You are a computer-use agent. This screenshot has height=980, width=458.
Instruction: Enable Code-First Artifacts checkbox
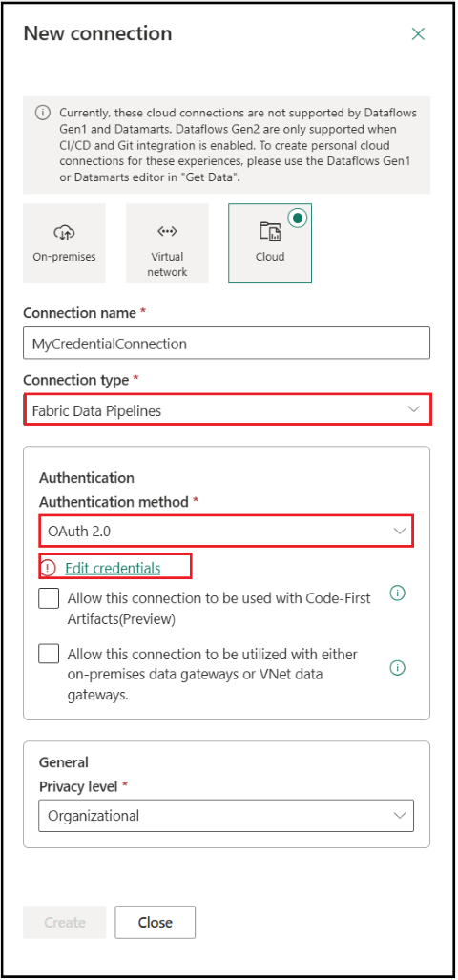(x=49, y=598)
